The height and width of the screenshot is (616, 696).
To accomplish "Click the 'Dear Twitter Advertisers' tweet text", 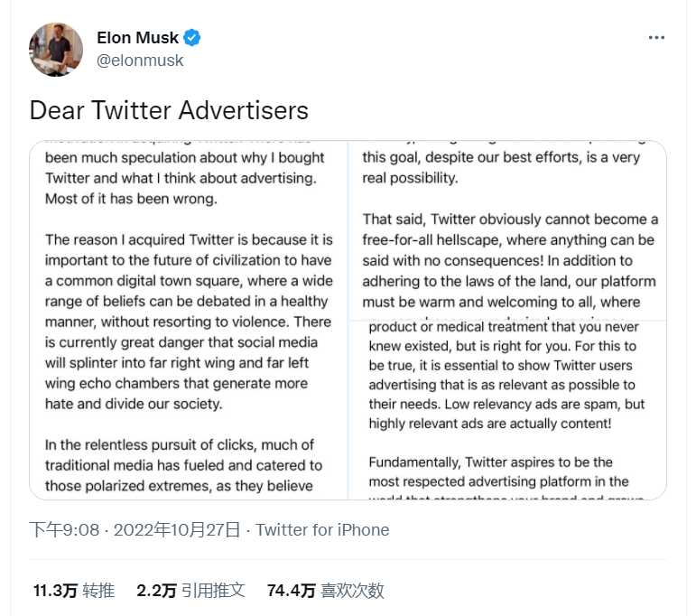I will click(169, 110).
